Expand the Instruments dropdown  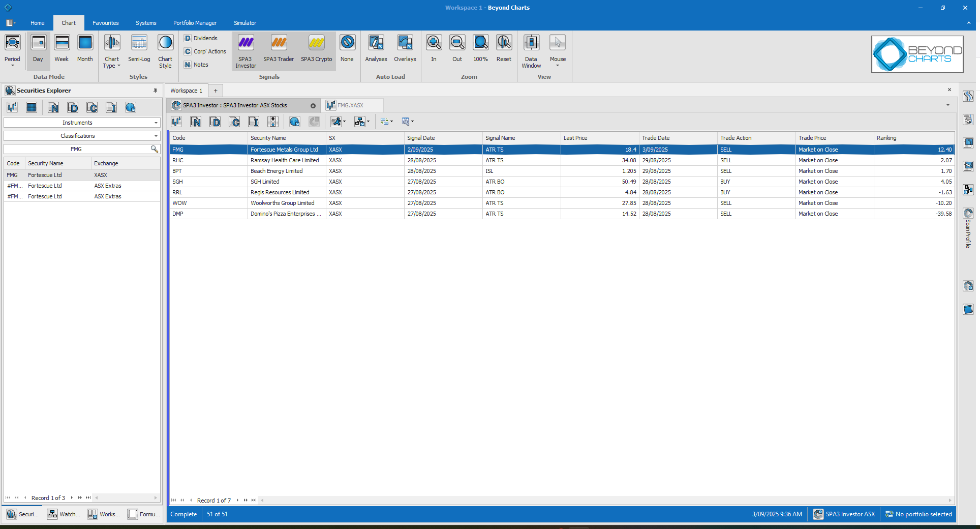(x=82, y=123)
